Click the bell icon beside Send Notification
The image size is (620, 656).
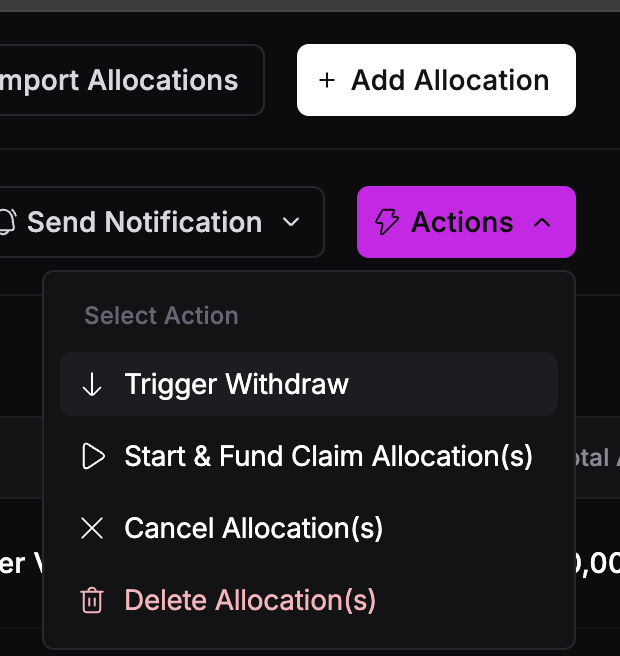pos(8,222)
